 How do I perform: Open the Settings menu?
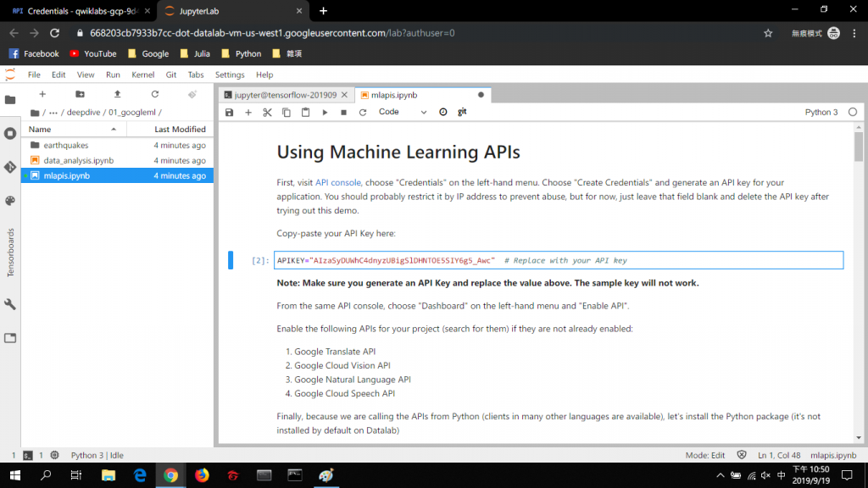[230, 75]
